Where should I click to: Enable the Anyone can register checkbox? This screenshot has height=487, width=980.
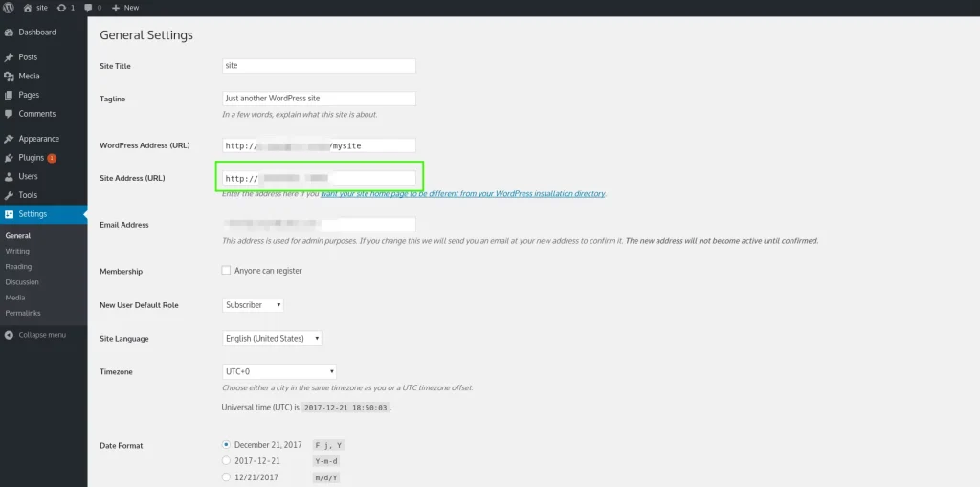coord(226,271)
